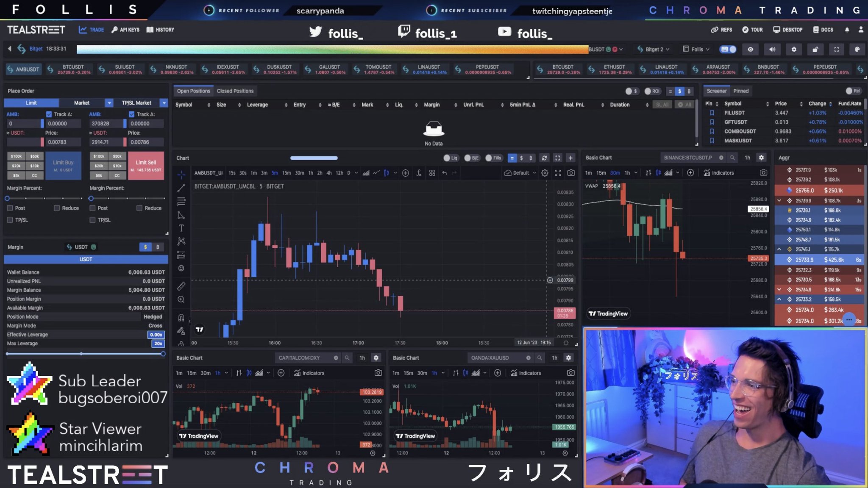Open the HISTORY menu item
The width and height of the screenshot is (868, 488).
point(160,30)
